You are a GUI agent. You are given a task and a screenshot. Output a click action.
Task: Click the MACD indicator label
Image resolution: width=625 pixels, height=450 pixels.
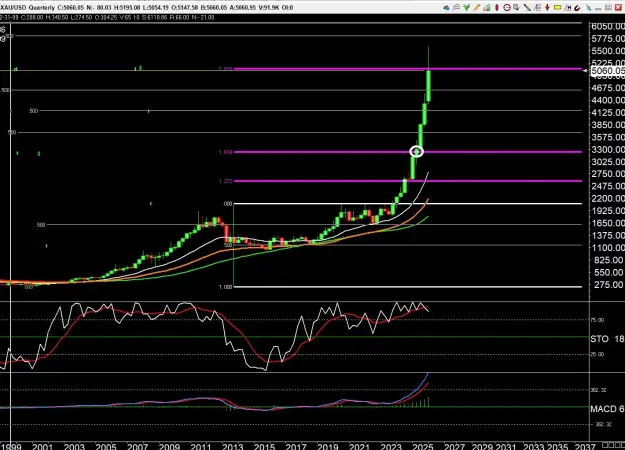pyautogui.click(x=604, y=409)
